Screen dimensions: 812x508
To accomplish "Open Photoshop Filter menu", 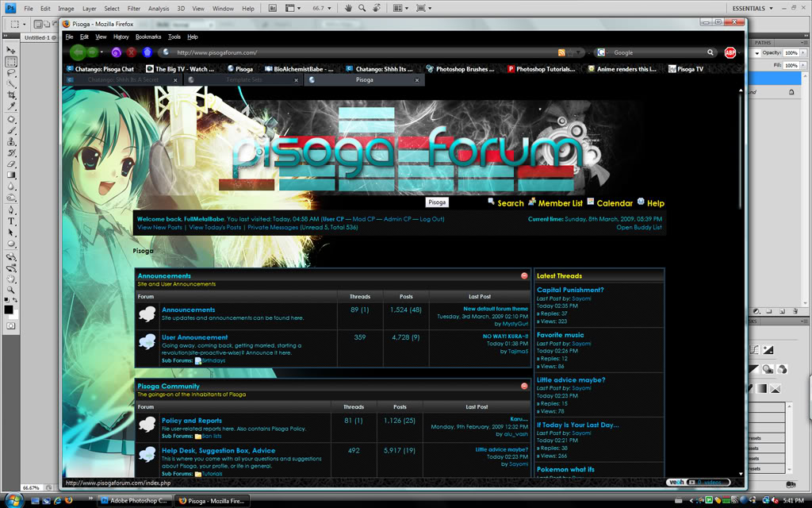I will point(133,8).
